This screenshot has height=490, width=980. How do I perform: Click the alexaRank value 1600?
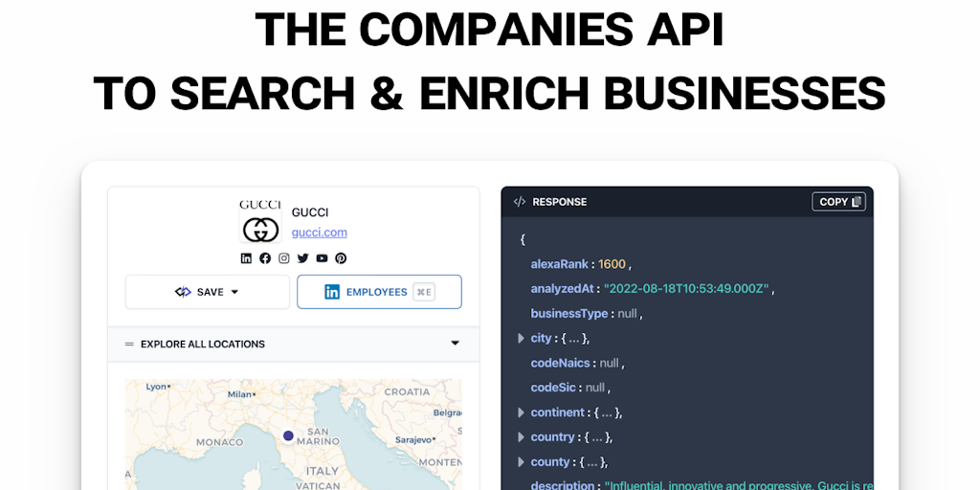click(612, 264)
